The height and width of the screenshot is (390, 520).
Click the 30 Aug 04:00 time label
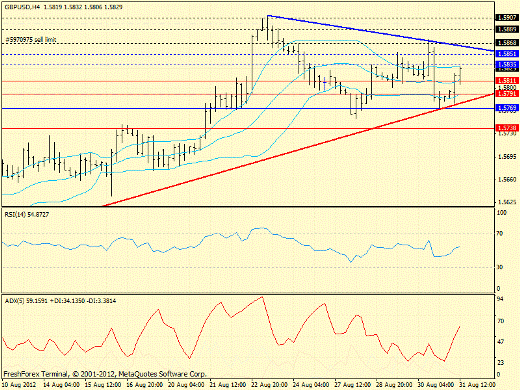click(436, 385)
